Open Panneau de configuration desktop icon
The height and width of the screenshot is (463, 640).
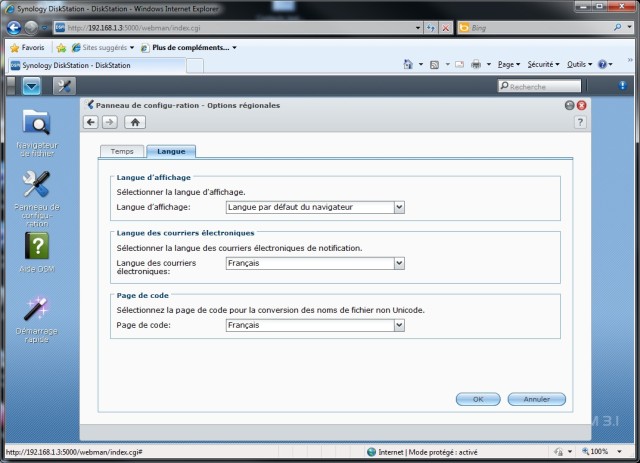37,185
